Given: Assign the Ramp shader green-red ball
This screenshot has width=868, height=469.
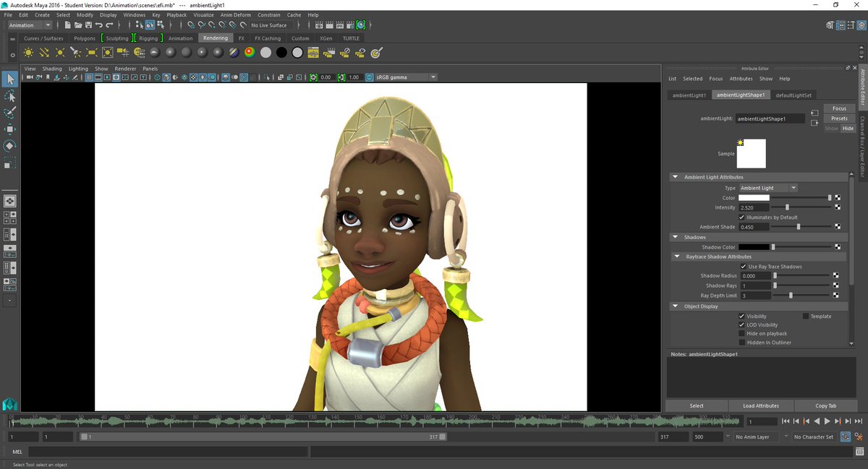Looking at the screenshot, I should point(249,52).
